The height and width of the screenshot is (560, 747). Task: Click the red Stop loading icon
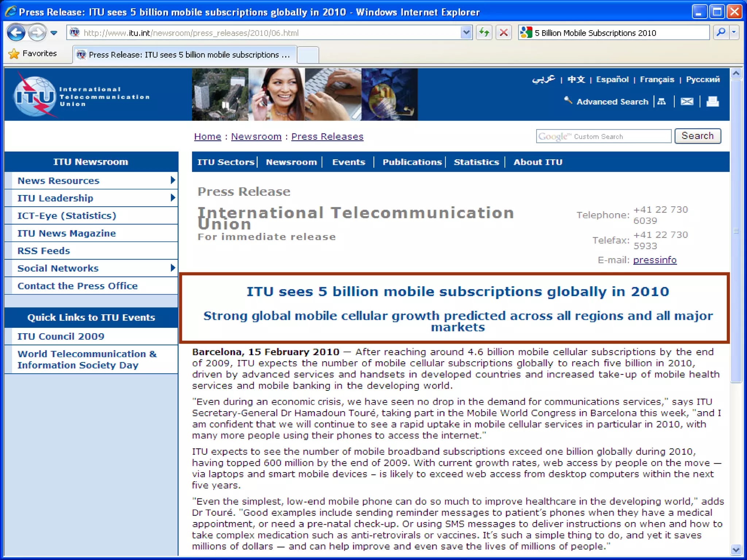tap(504, 33)
